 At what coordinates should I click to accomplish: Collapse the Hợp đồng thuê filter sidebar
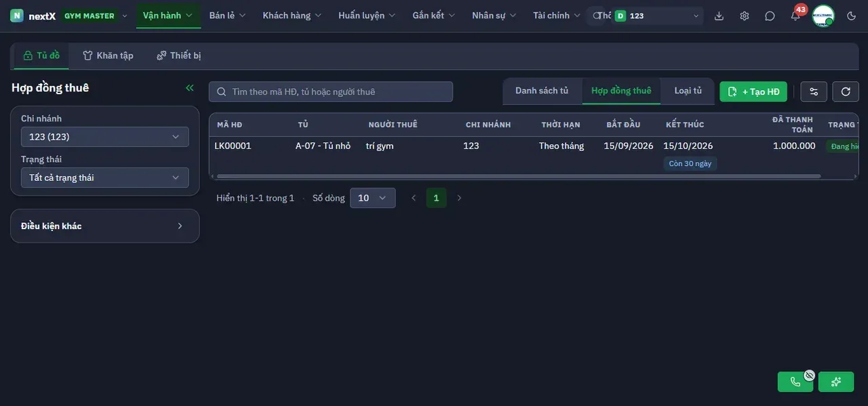(x=190, y=87)
